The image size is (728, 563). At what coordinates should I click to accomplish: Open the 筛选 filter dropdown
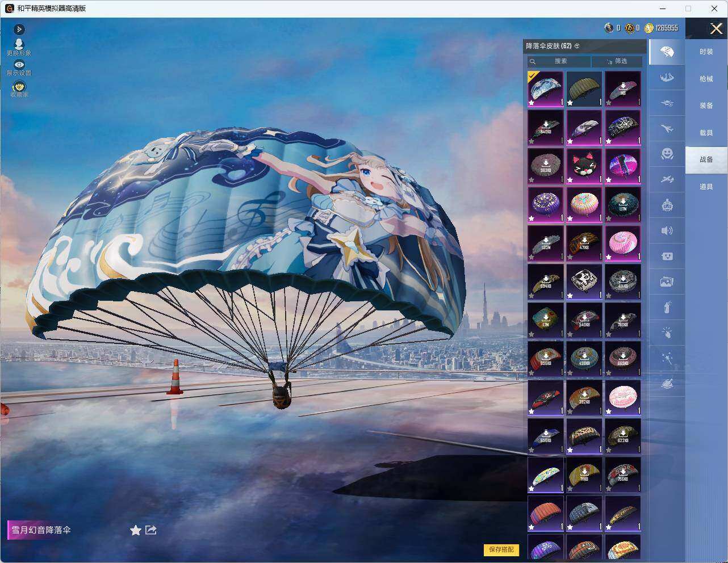pos(617,61)
